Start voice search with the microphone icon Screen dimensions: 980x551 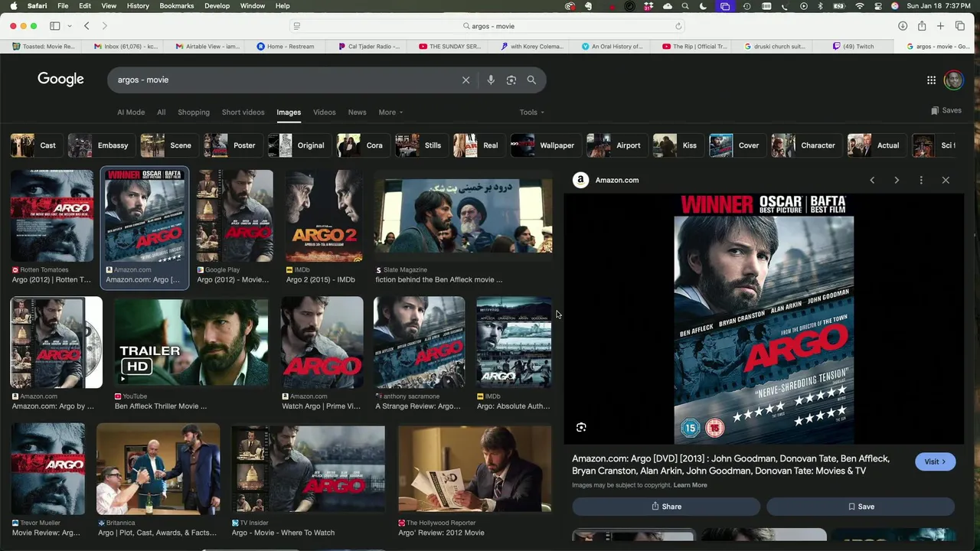pyautogui.click(x=491, y=80)
